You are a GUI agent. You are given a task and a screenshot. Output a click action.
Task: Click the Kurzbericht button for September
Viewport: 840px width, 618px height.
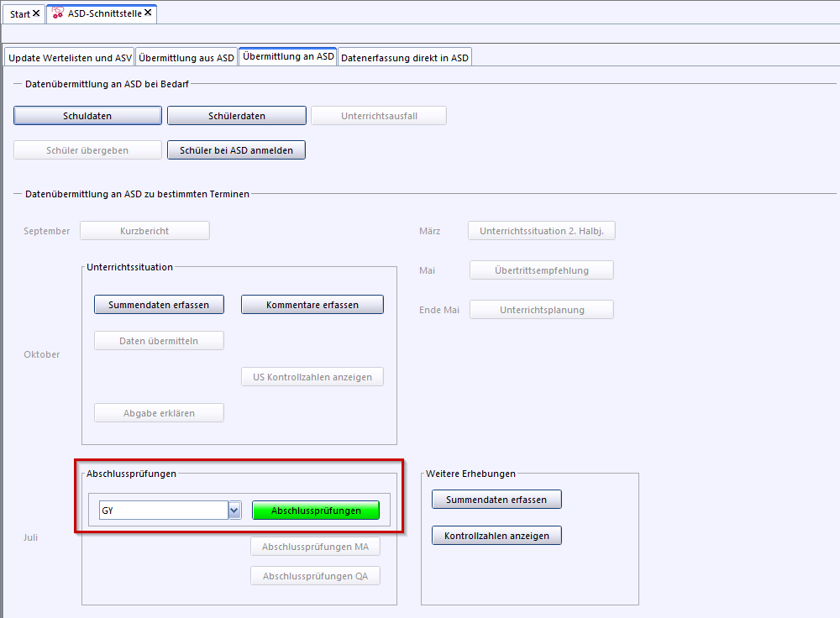coord(144,231)
